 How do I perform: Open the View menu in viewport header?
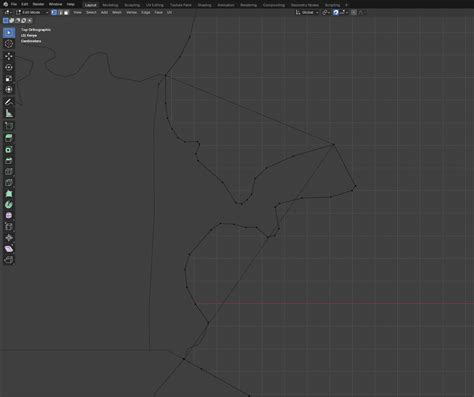(77, 12)
